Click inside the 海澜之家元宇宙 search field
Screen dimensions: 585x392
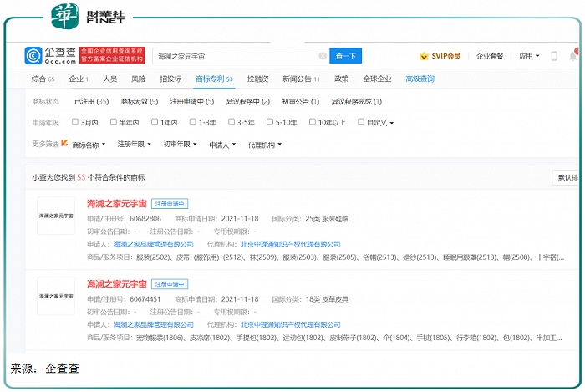pyautogui.click(x=234, y=56)
